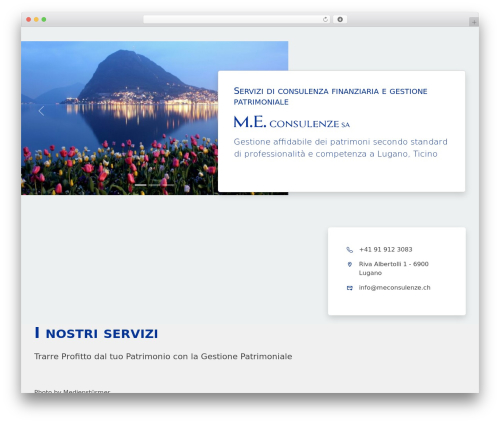Click heading 'Servizi di consulenza finanziaria e gestione patrimoniale'
The image size is (500, 423).
[330, 96]
